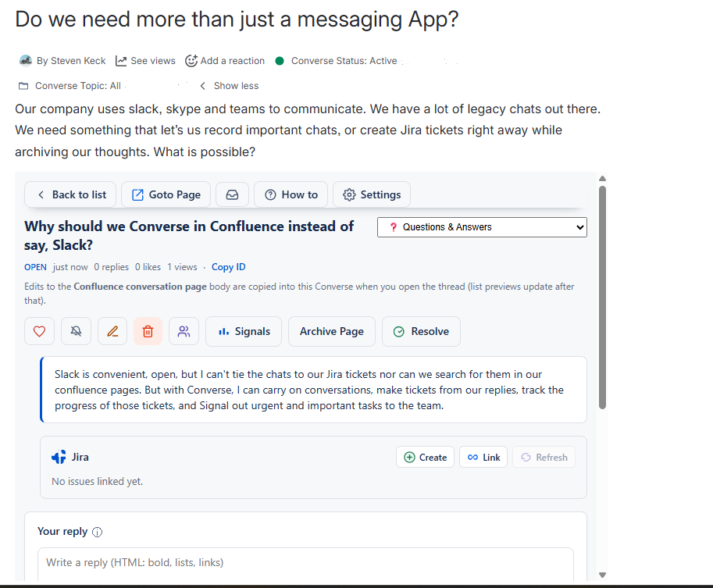The image size is (713, 588).
Task: Click Back to list button
Action: click(x=70, y=194)
